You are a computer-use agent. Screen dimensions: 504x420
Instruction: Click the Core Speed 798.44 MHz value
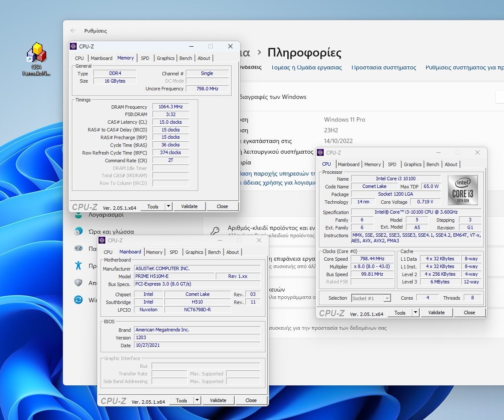pyautogui.click(x=372, y=259)
